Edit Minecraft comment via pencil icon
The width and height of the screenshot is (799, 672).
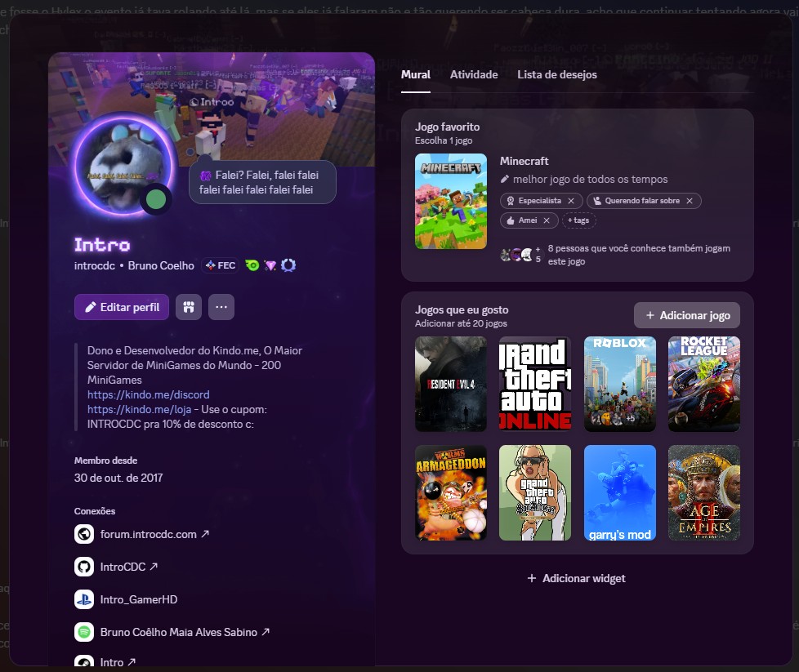pos(505,179)
